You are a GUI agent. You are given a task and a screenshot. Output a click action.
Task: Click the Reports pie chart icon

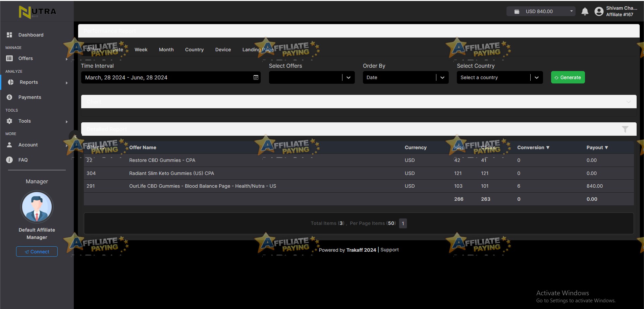pyautogui.click(x=11, y=82)
